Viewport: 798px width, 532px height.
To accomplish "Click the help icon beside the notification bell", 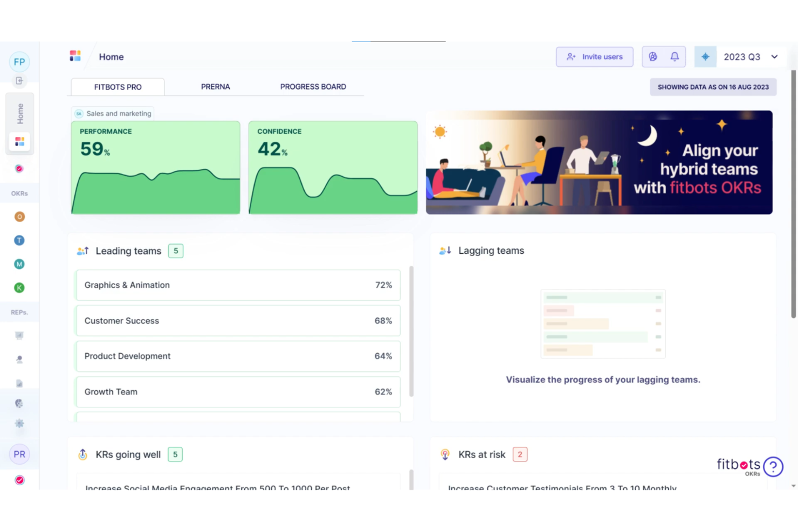I will click(653, 57).
